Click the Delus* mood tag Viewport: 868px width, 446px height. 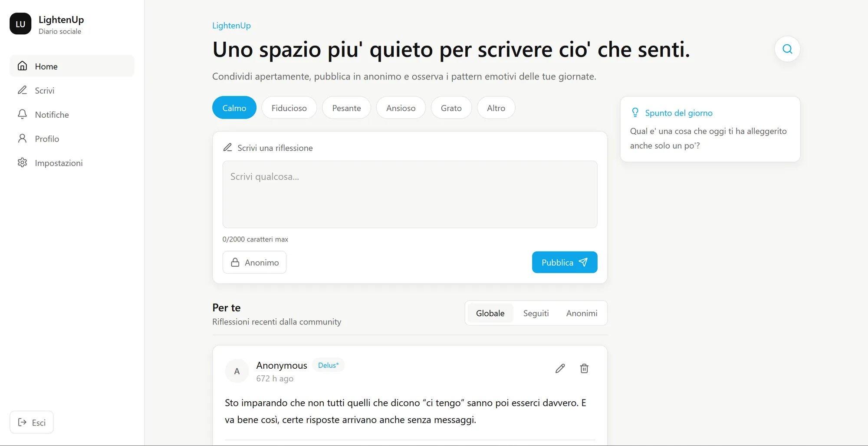[x=328, y=365]
